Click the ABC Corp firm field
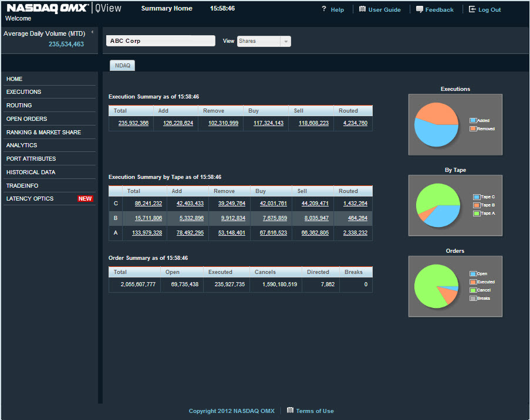 161,41
